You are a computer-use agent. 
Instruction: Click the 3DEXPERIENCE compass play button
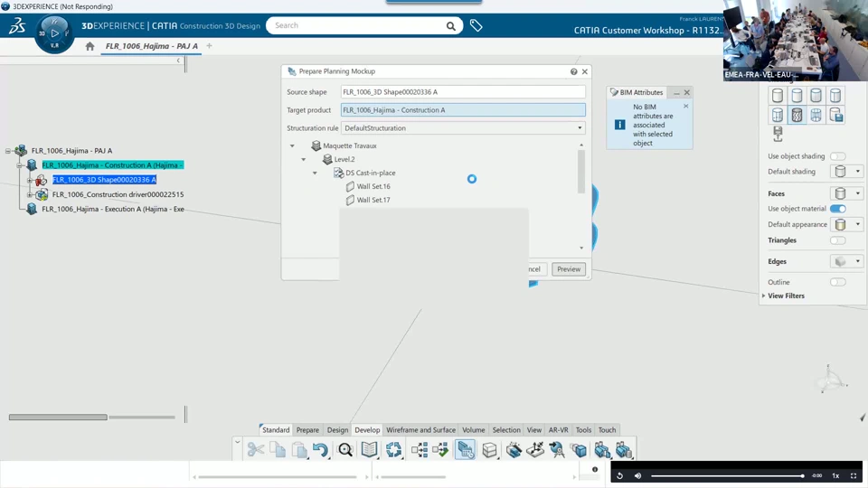coord(54,33)
